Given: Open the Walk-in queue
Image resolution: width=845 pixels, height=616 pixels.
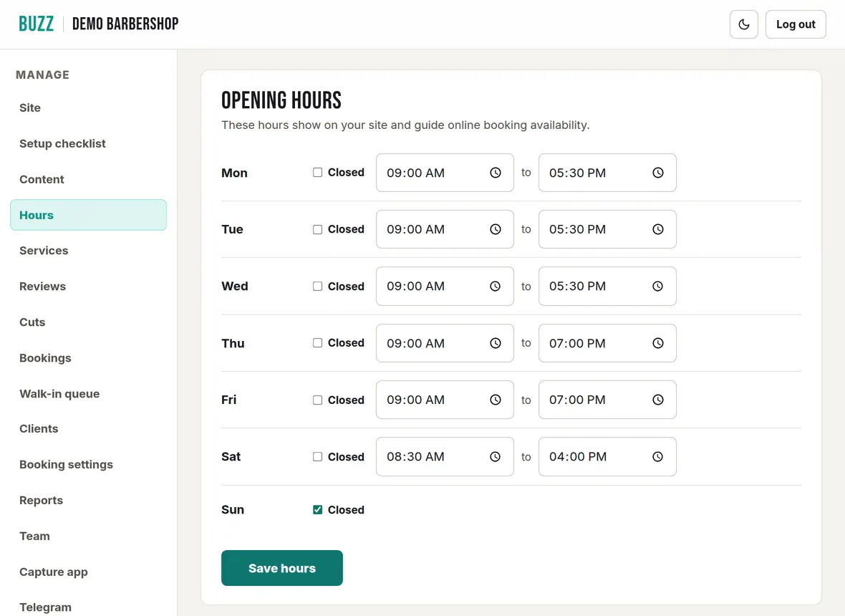Looking at the screenshot, I should coord(88,393).
